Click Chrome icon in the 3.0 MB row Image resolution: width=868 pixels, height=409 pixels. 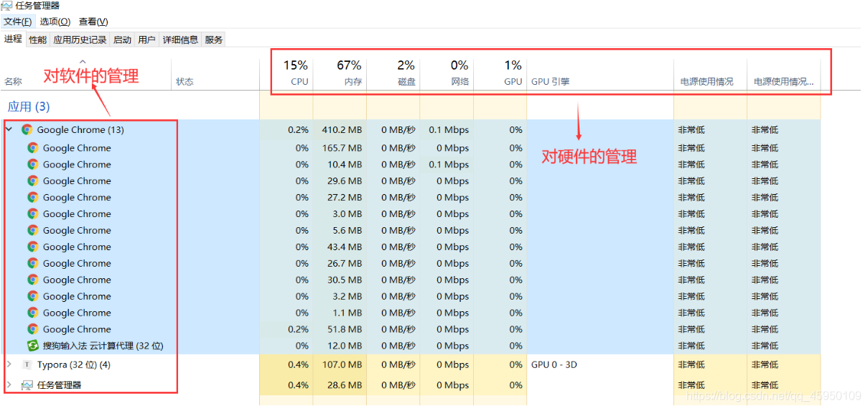click(x=32, y=214)
